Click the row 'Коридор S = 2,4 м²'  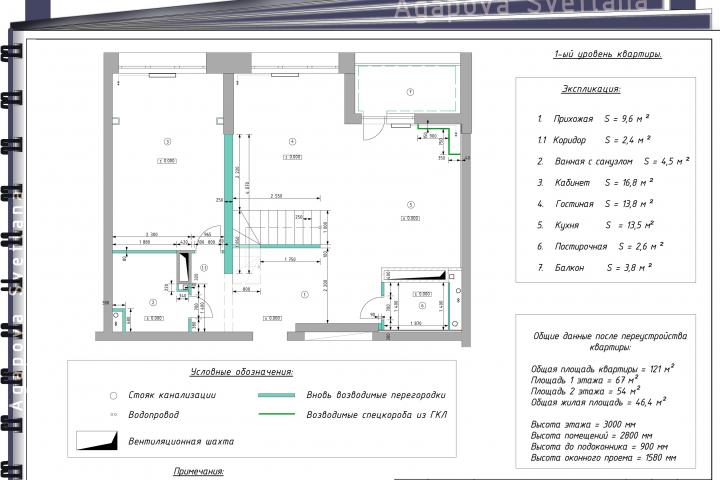tap(594, 140)
